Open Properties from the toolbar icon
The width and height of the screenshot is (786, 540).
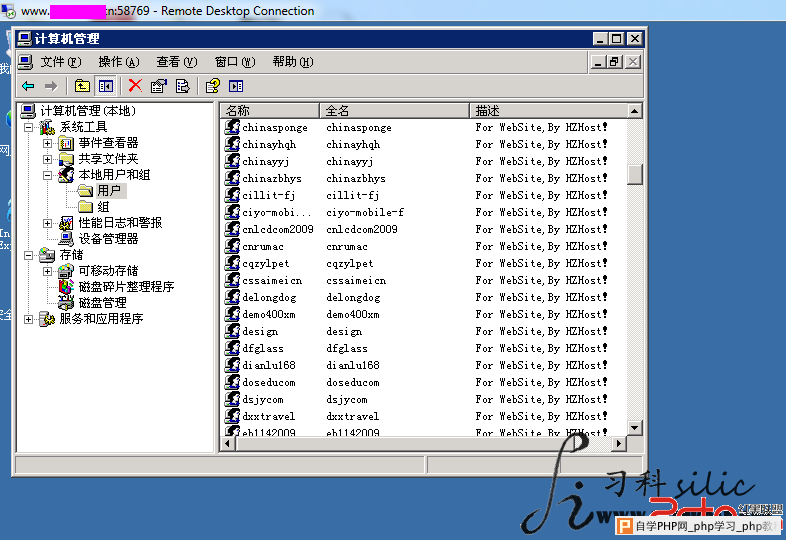coord(159,86)
